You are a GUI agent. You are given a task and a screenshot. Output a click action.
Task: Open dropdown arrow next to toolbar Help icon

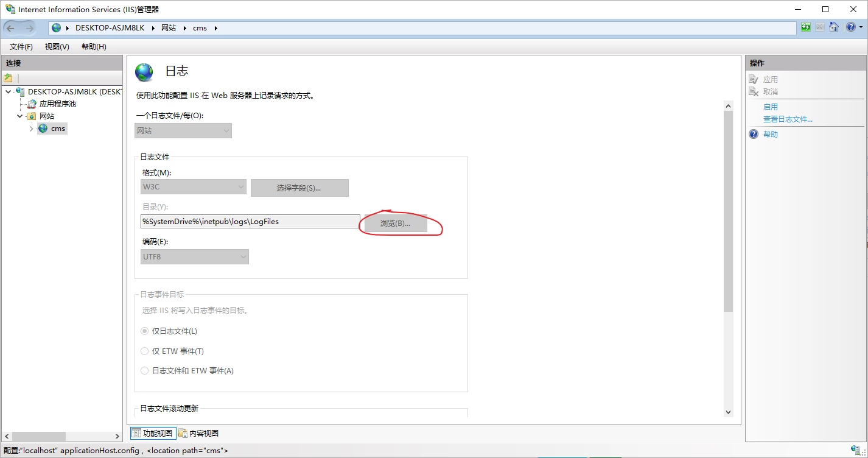[860, 28]
